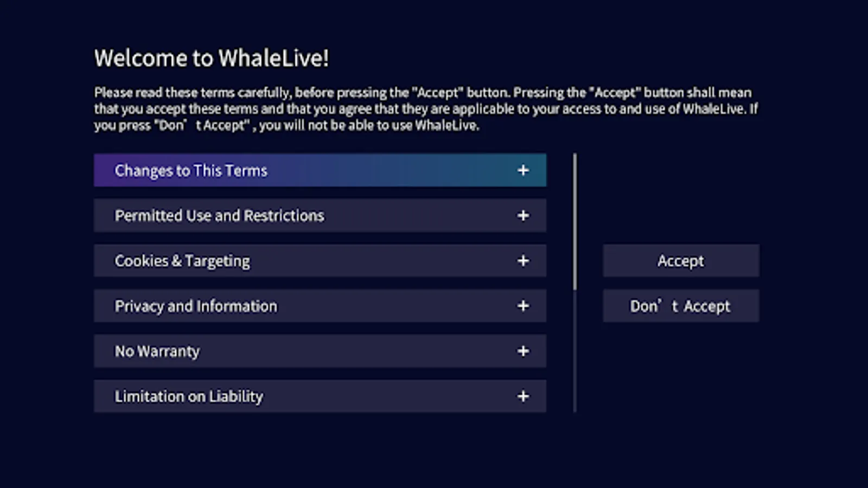Click the plus icon for Limitation on Liability
The width and height of the screenshot is (868, 488).
click(523, 396)
